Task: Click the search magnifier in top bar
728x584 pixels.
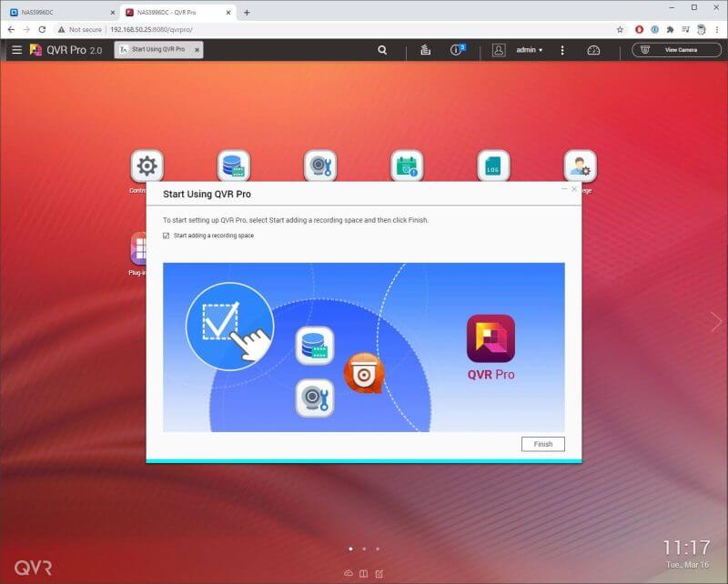Action: tap(383, 50)
